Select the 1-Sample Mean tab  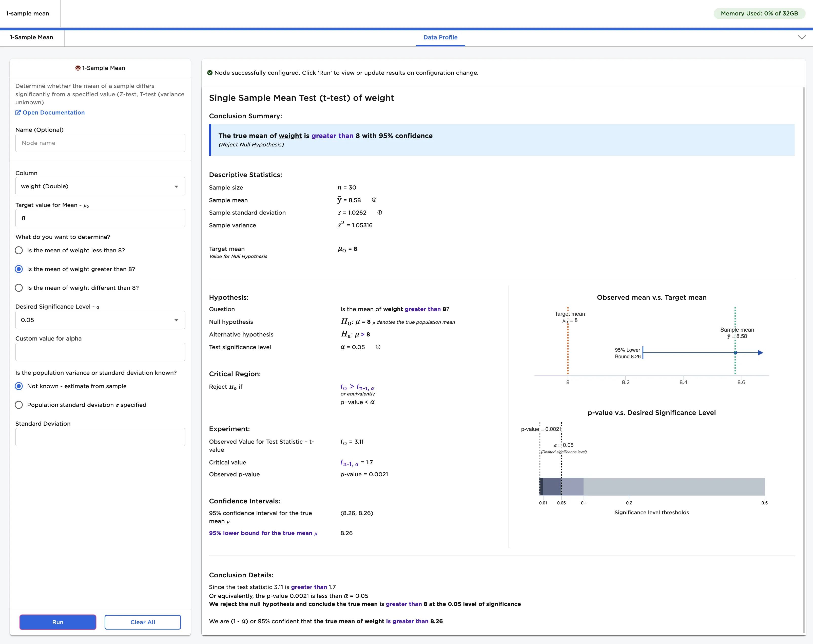[32, 37]
